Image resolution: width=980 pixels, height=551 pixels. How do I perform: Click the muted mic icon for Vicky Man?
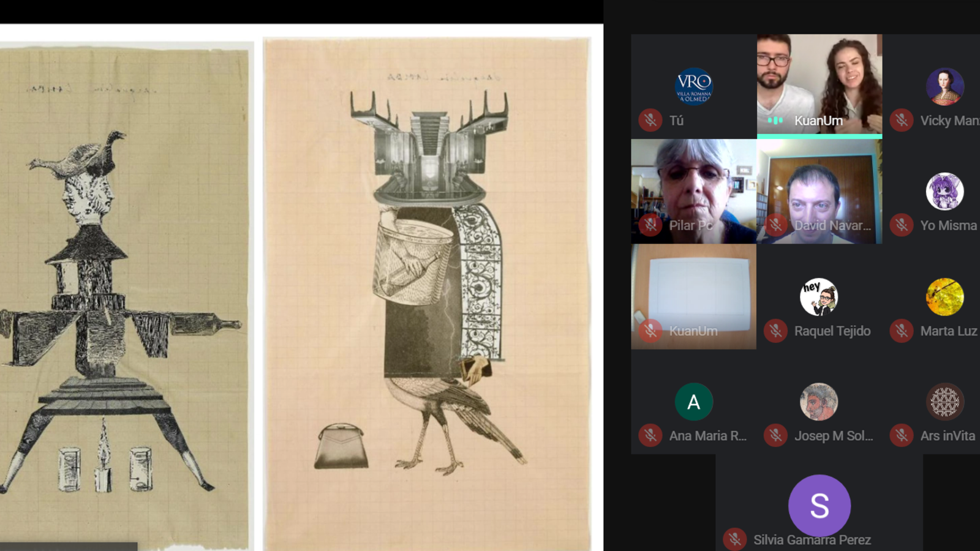click(902, 120)
